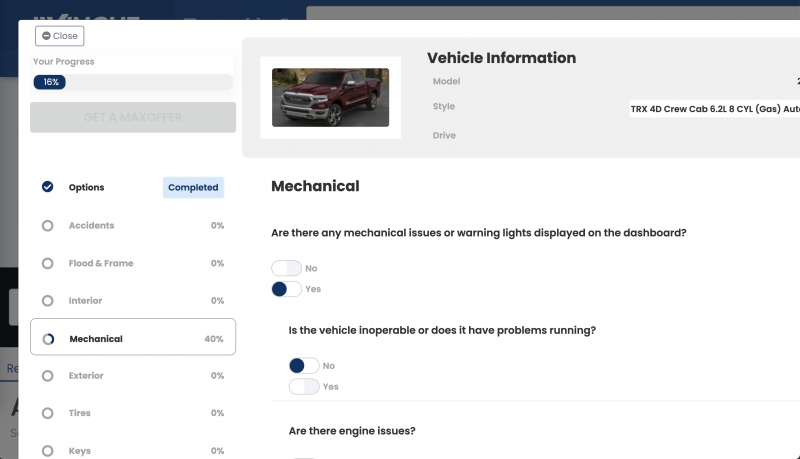The width and height of the screenshot is (800, 459).
Task: Select the Exterior section label
Action: click(86, 376)
